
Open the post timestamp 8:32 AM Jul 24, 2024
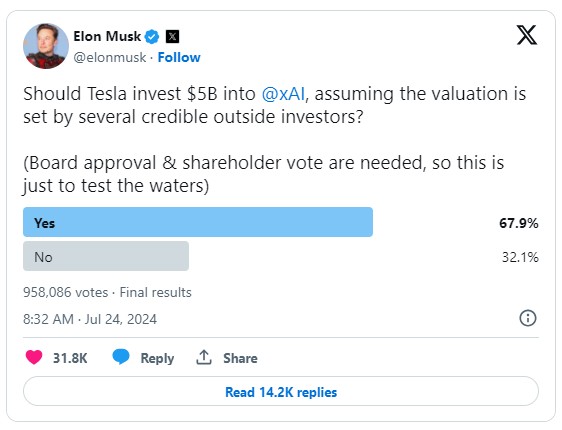click(90, 319)
